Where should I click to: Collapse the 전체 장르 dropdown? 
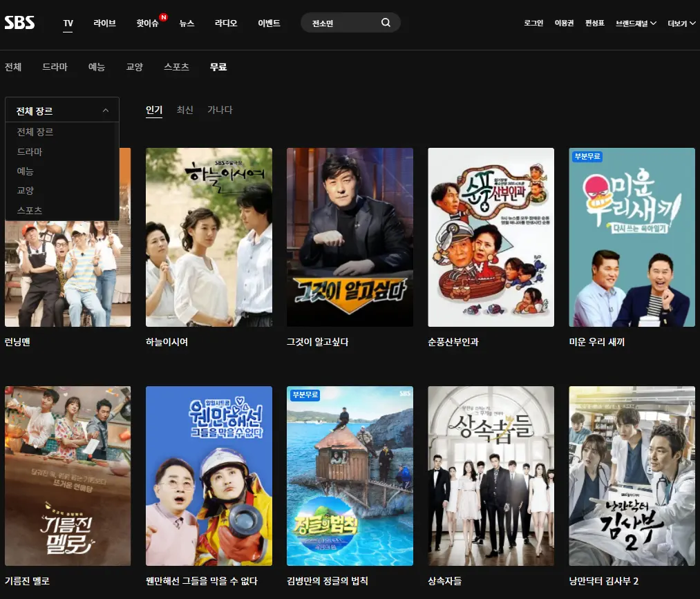(x=62, y=109)
